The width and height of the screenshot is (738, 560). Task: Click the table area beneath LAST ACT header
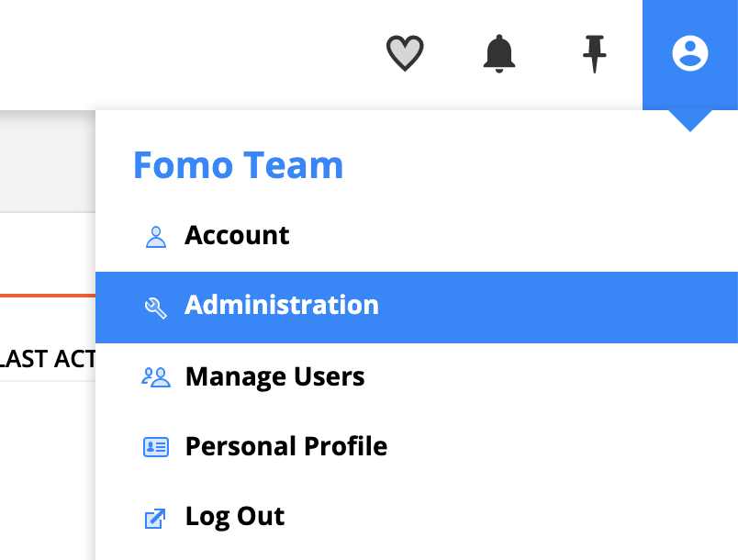coord(48,471)
